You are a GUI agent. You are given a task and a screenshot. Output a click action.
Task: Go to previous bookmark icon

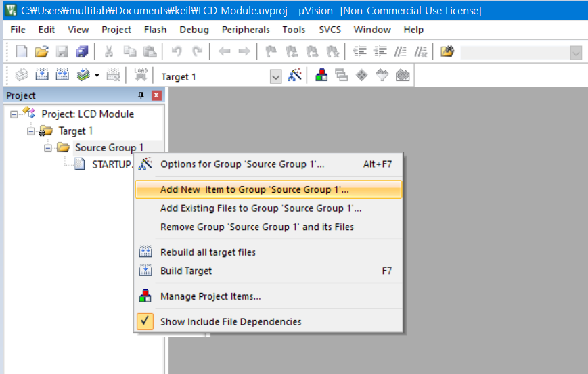point(292,51)
